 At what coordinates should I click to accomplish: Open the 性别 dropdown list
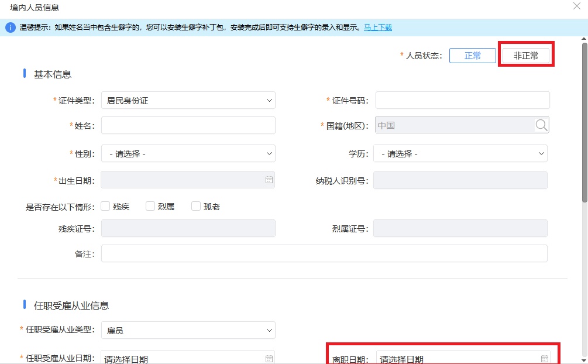tap(188, 154)
